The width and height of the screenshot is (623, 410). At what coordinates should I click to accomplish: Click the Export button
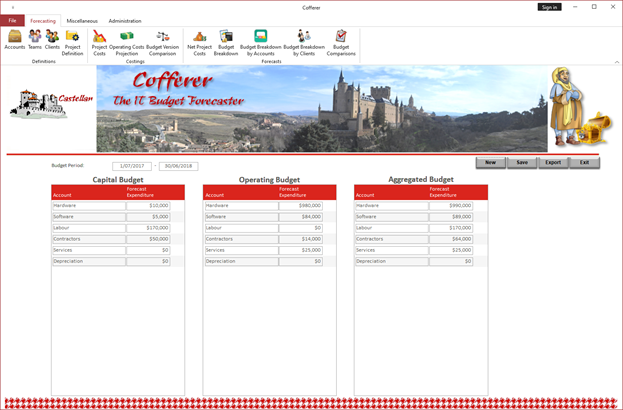pyautogui.click(x=553, y=162)
